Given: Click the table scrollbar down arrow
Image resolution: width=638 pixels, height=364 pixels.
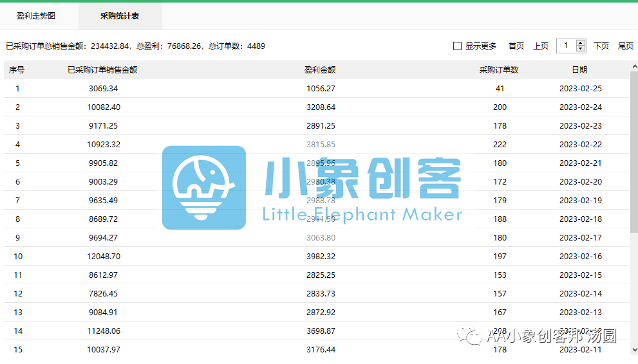Looking at the screenshot, I should click(634, 350).
